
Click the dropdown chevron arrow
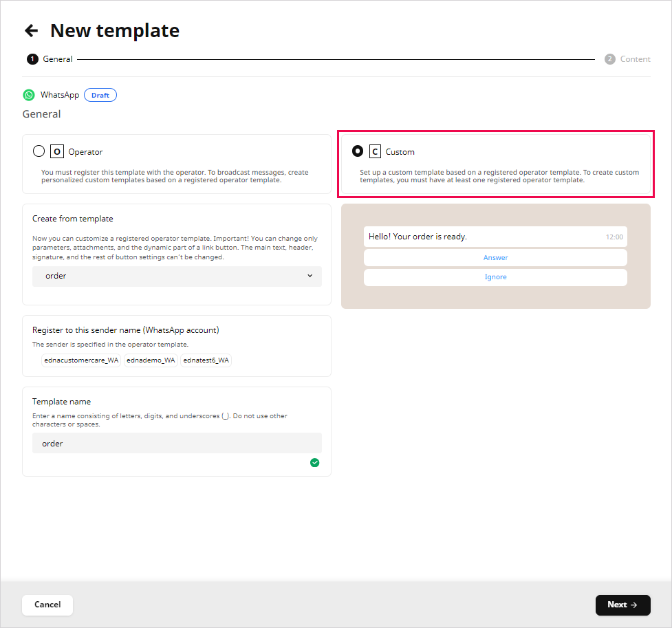pos(310,276)
